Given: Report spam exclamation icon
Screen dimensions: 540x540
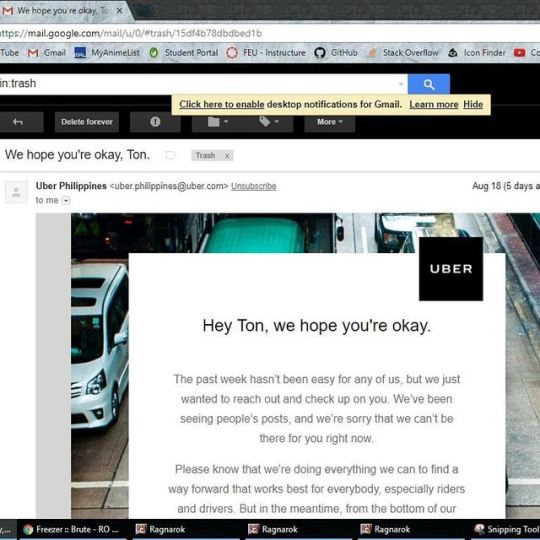Looking at the screenshot, I should click(155, 122).
